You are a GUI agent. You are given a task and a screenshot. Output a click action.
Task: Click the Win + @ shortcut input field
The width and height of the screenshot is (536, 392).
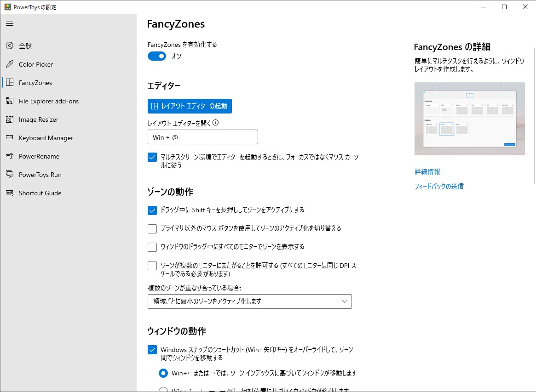(202, 137)
